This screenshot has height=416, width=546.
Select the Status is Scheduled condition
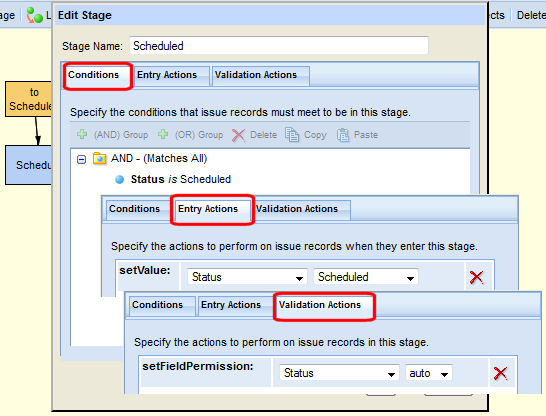click(181, 179)
